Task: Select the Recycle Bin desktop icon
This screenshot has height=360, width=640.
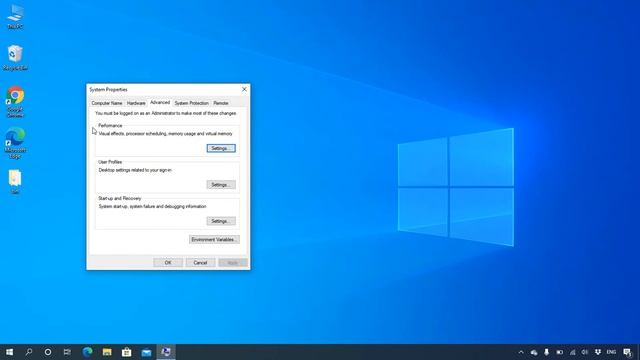Action: coord(15,58)
